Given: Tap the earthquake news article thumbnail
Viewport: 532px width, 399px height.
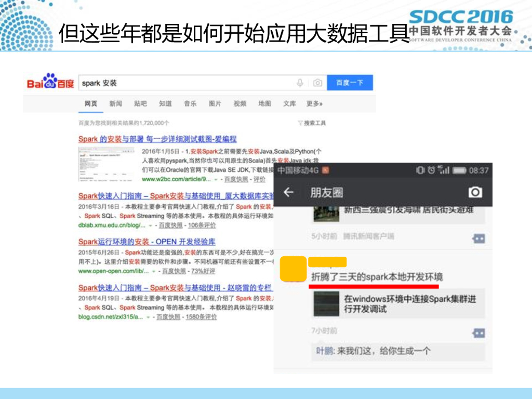Looking at the screenshot, I should click(x=326, y=214).
